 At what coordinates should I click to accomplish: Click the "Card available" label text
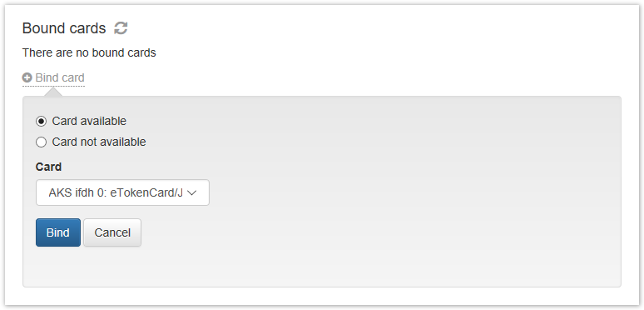point(89,121)
